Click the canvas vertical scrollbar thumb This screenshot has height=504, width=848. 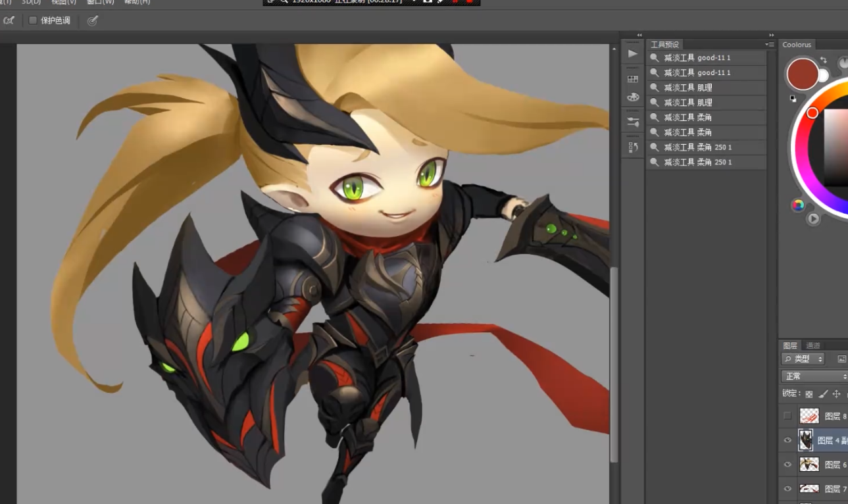(614, 364)
